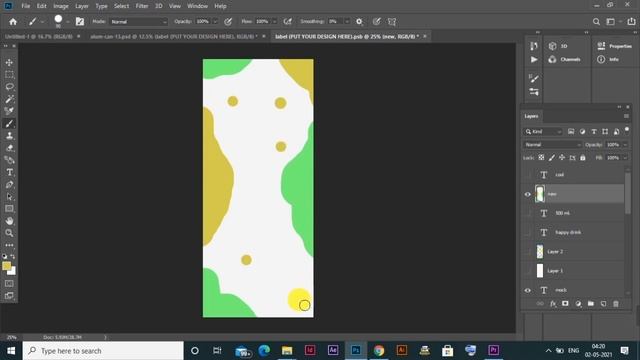Open the Edit Toolbar three-dots menu
The height and width of the screenshot is (360, 640).
tap(9, 245)
